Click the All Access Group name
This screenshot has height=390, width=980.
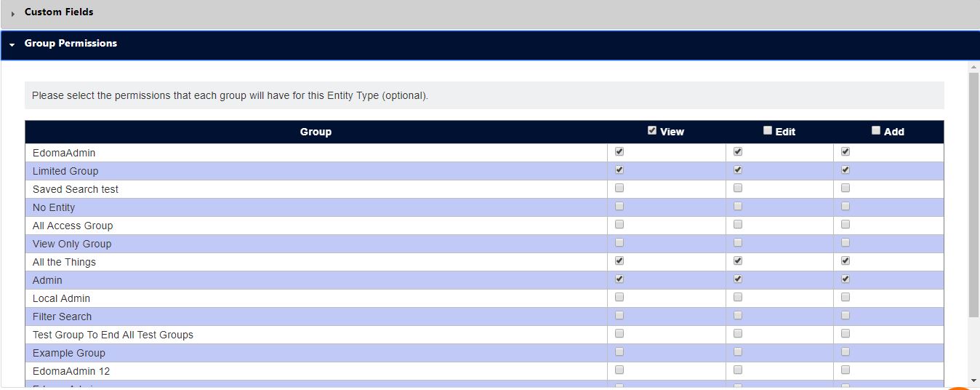coord(73,226)
